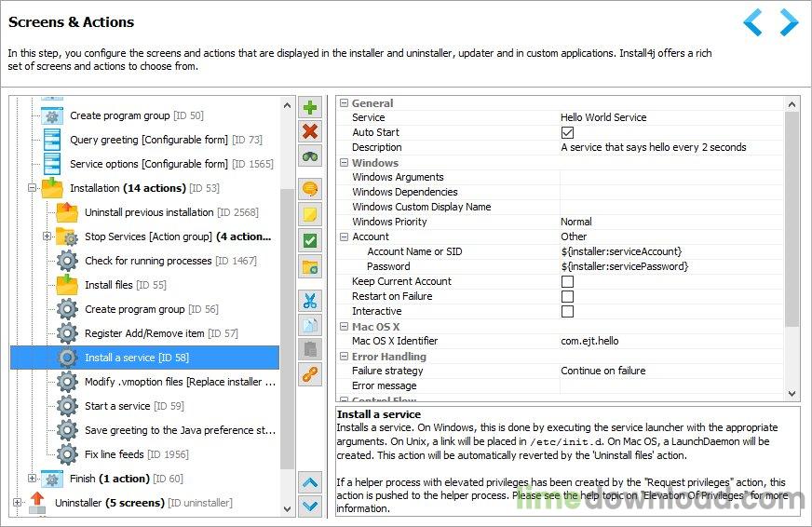
Task: Click the red X Delete button
Action: [310, 131]
